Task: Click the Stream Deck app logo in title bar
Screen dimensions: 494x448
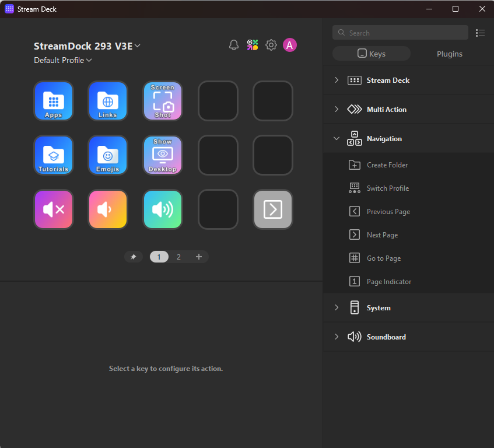Action: tap(9, 9)
